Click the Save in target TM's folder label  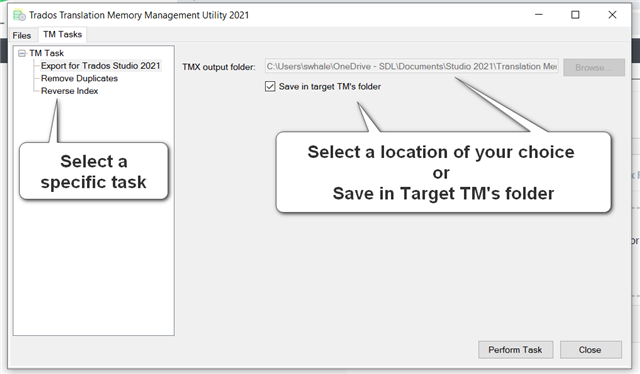[330, 87]
